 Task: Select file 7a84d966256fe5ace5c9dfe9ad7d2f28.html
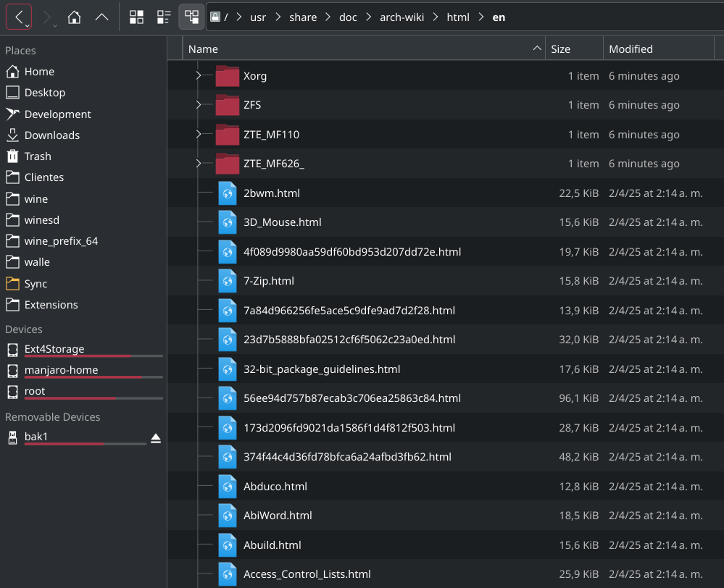349,311
